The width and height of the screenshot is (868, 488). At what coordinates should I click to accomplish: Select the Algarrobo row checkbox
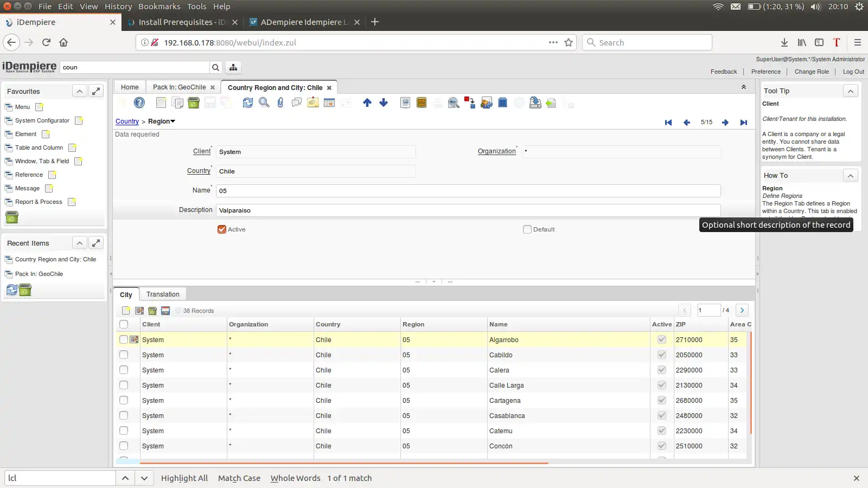pos(124,339)
